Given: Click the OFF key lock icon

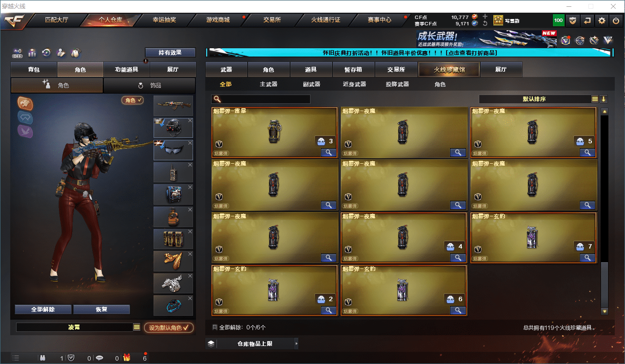Looking at the screenshot, I should (18, 53).
